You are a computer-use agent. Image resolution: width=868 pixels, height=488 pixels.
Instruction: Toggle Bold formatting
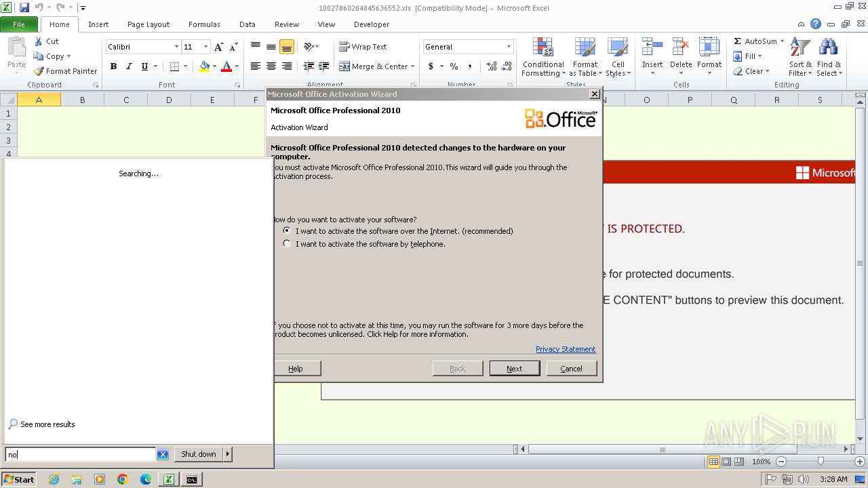pyautogui.click(x=113, y=66)
